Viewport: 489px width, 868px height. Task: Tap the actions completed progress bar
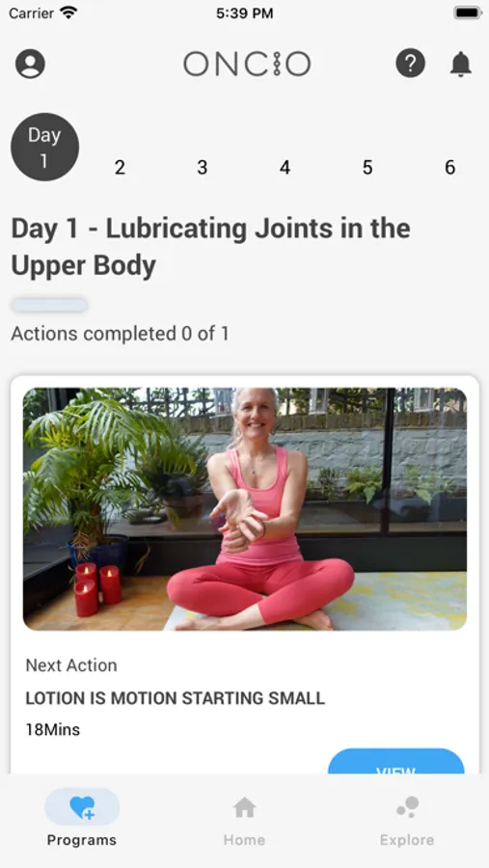point(49,305)
